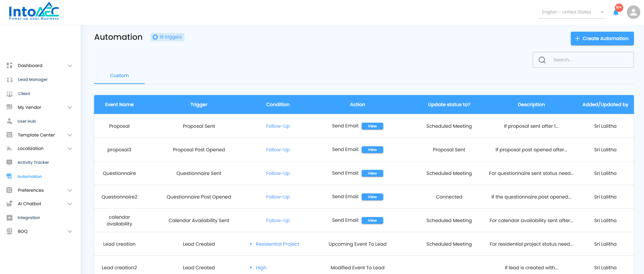Click the User Hub sidebar icon
The image size is (644, 274).
(x=9, y=121)
